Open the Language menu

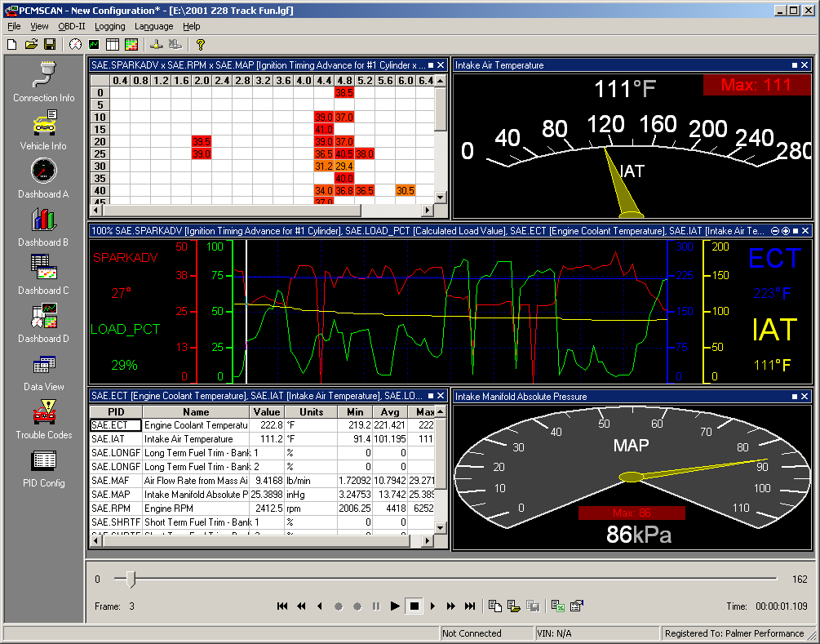(x=153, y=26)
